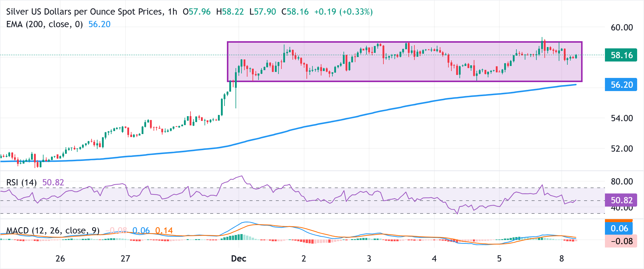Click the +0.33% change percentage text
The image size is (644, 269).
point(355,11)
